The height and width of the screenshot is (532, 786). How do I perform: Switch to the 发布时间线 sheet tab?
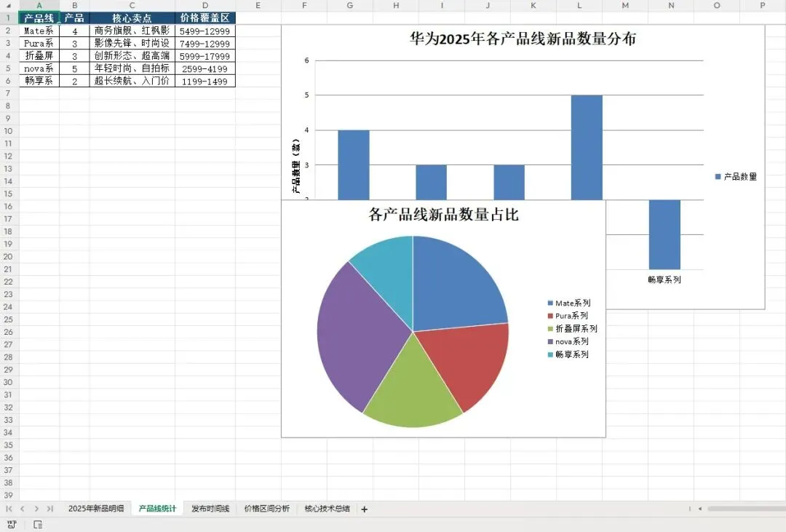210,509
